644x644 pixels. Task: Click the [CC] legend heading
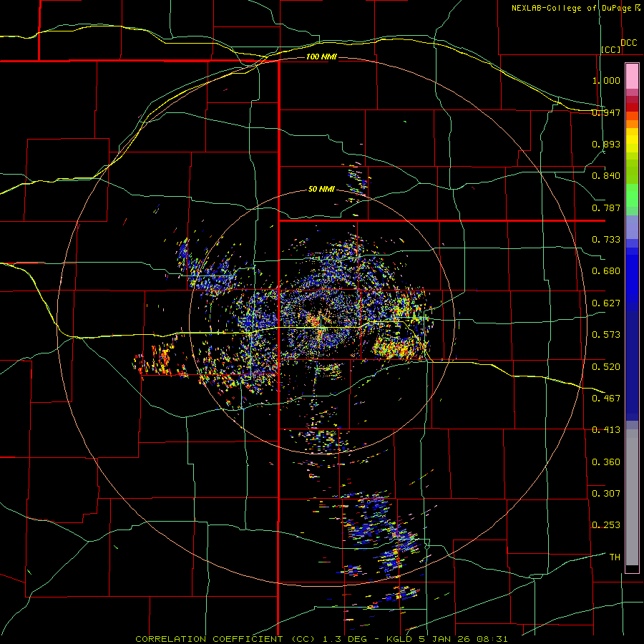click(611, 49)
